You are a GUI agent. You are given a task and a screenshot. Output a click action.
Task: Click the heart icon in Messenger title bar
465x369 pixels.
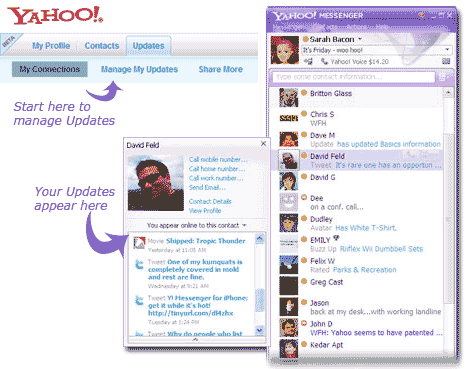pyautogui.click(x=422, y=15)
